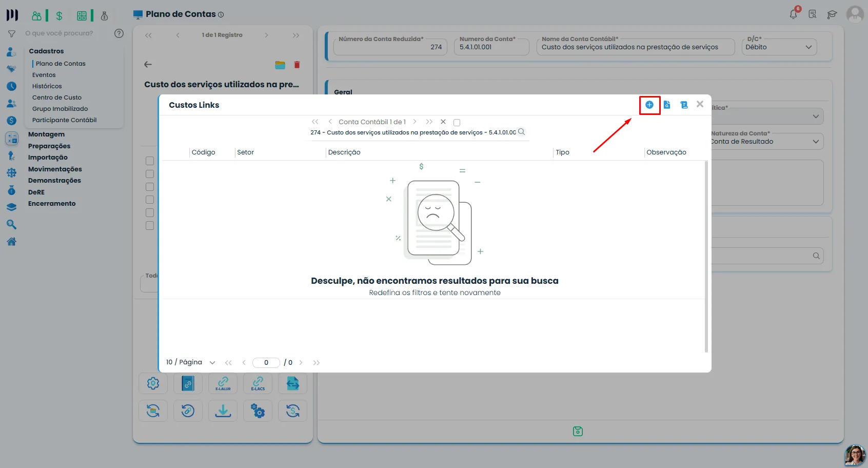Click the folder icon above account title

[280, 65]
